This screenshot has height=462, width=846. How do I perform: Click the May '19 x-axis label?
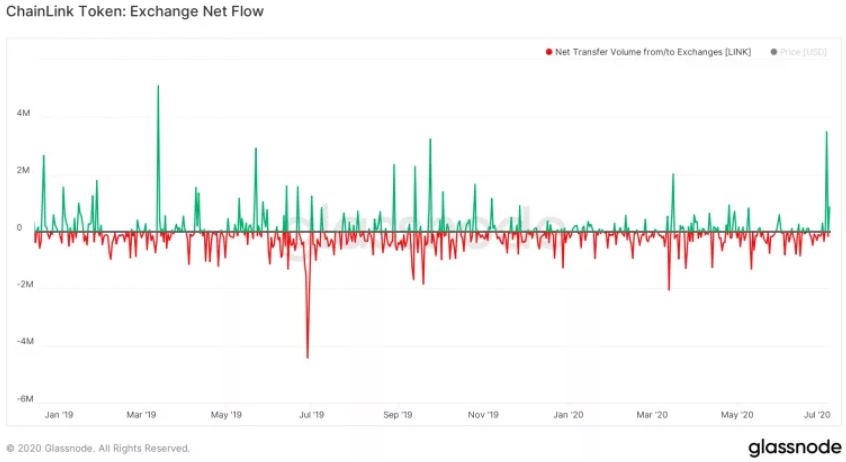coord(227,415)
